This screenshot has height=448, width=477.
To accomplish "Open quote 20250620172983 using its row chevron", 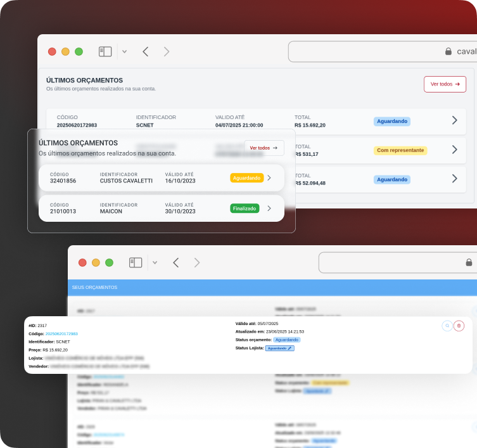I will point(454,120).
